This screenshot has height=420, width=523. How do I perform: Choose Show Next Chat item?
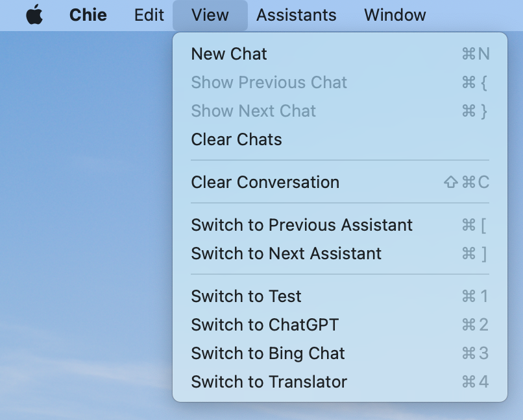pos(340,111)
